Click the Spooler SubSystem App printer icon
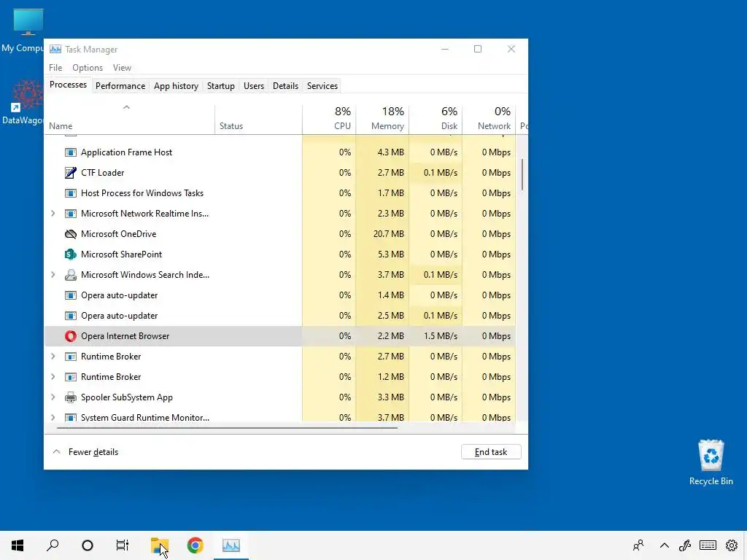Screen dimensions: 747x560 coord(71,397)
